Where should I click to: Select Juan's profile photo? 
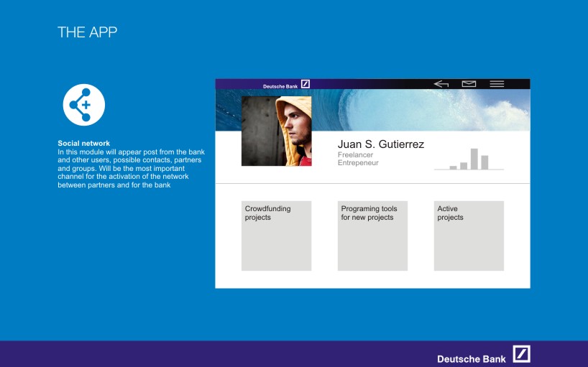[x=276, y=131]
